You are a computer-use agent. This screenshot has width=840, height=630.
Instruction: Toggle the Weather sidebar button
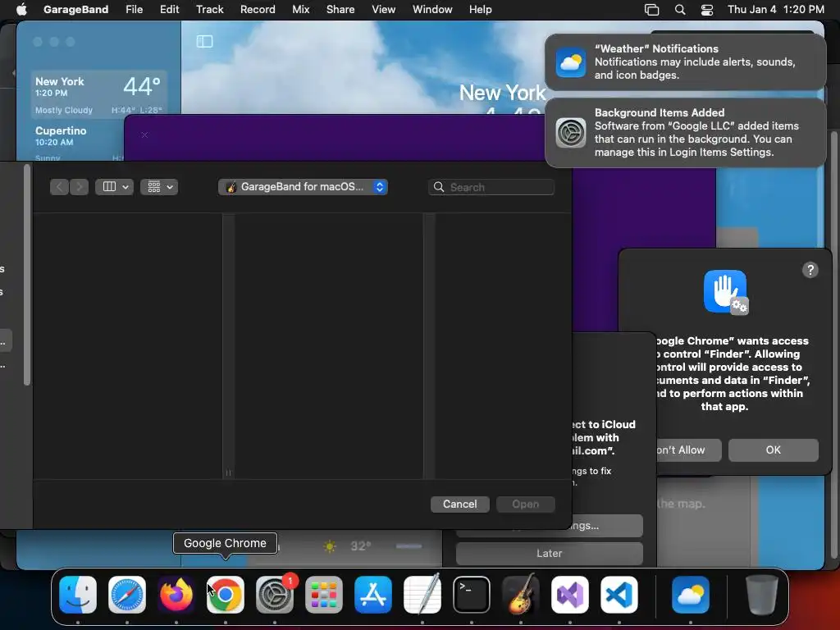(x=204, y=41)
